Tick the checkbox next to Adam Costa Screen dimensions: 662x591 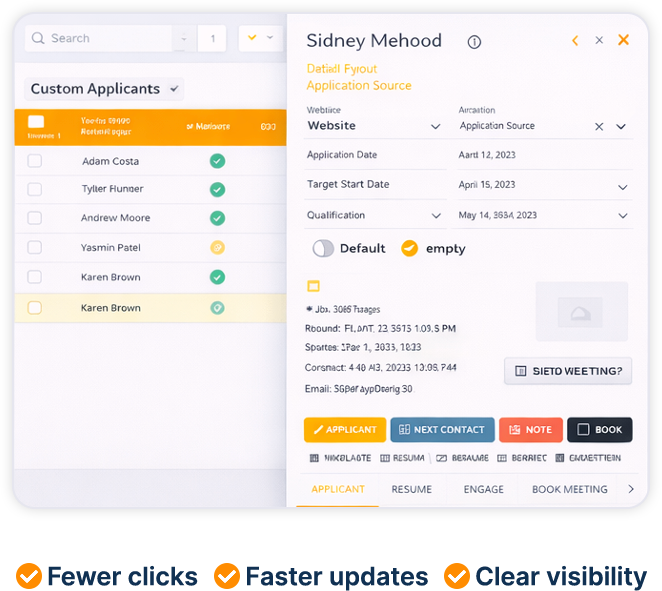tap(35, 161)
